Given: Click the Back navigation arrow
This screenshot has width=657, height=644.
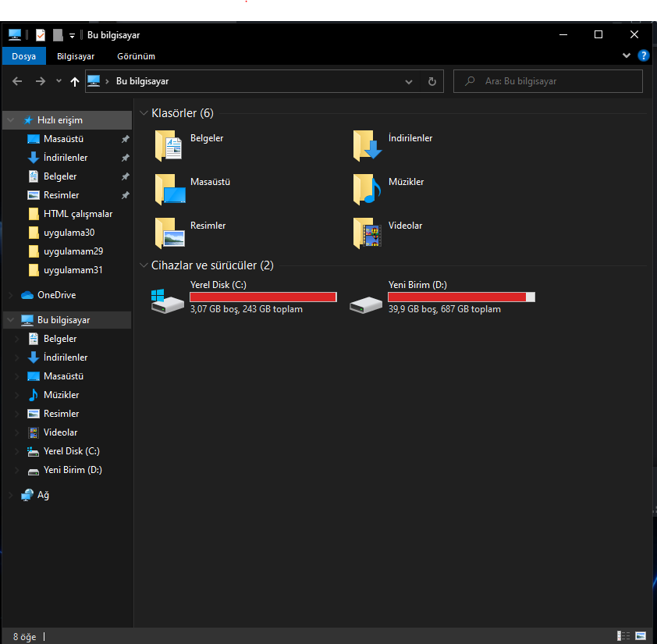Looking at the screenshot, I should point(17,81).
